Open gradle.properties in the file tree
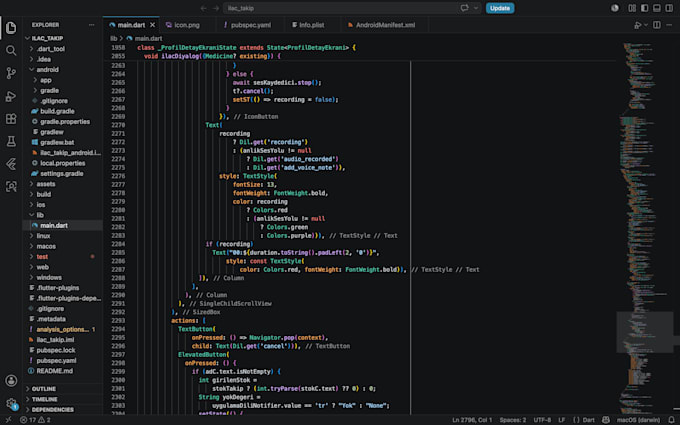This screenshot has height=425, width=680. tap(62, 121)
